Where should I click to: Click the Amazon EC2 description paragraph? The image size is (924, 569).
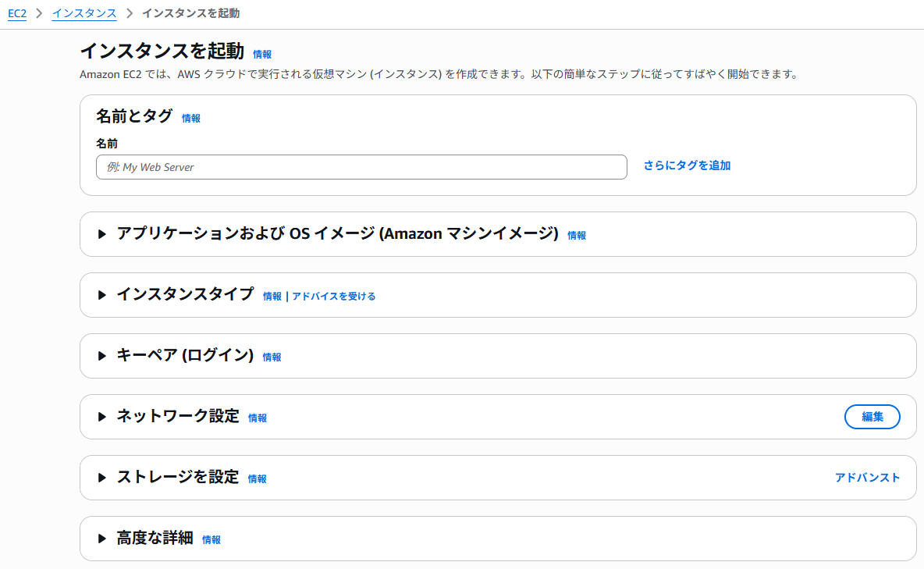pos(439,74)
